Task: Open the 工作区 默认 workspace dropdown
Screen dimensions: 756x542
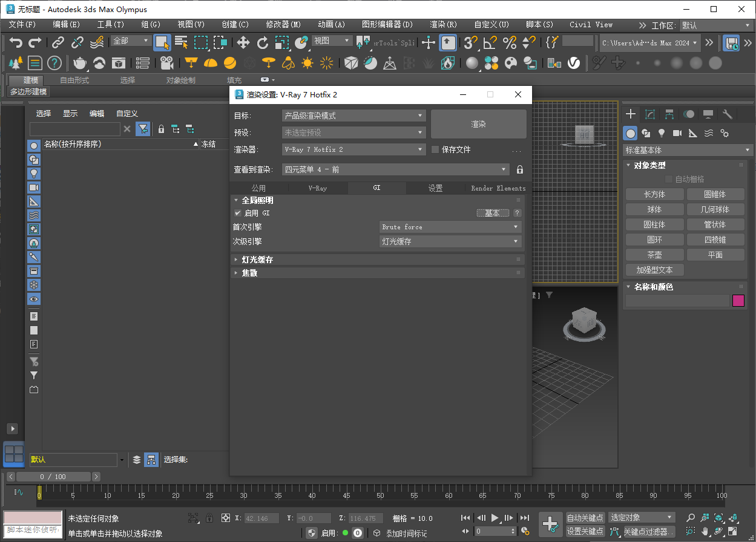Action: click(x=717, y=25)
